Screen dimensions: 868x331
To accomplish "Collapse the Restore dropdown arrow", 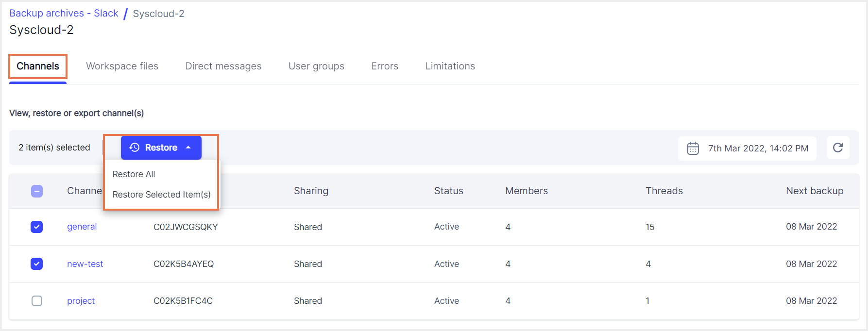I will tap(188, 148).
